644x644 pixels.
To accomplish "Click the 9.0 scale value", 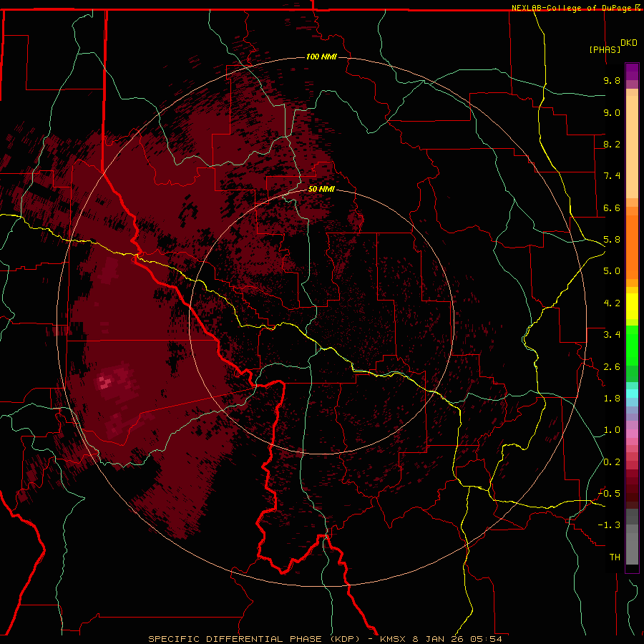I will tap(612, 112).
